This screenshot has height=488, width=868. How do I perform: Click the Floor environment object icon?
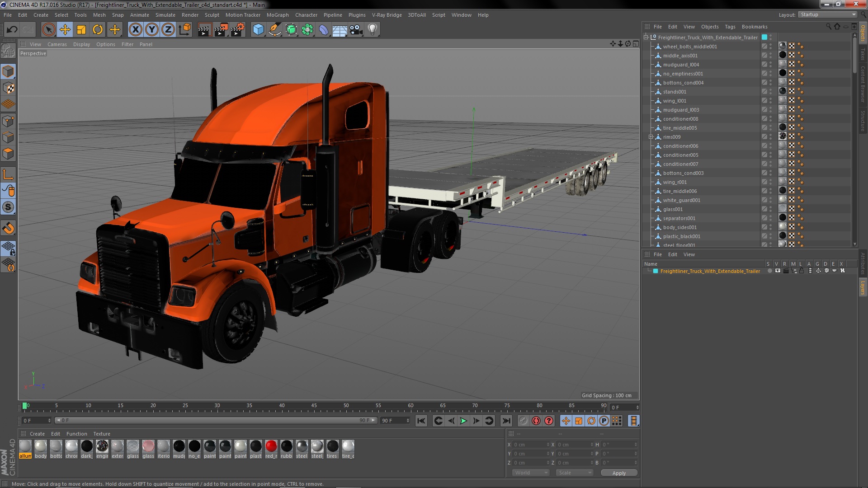coord(340,30)
